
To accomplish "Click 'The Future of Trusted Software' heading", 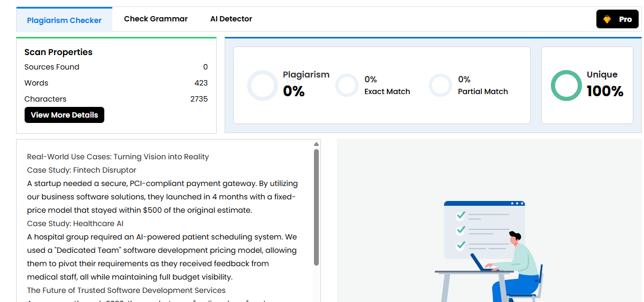I will click(126, 290).
